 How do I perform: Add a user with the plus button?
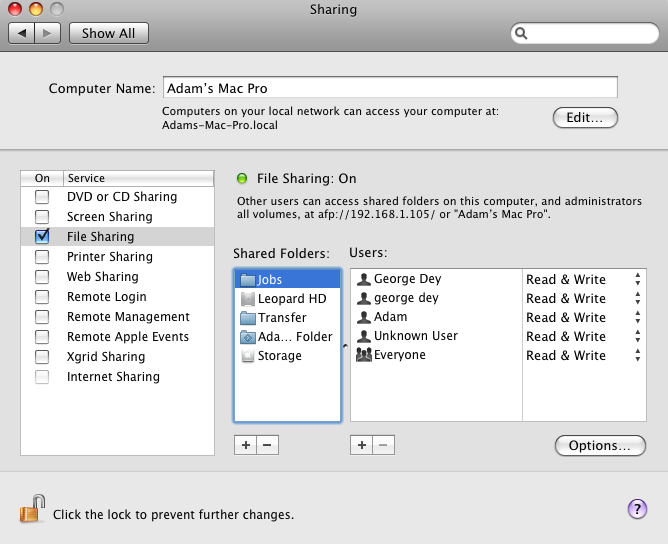click(x=362, y=445)
